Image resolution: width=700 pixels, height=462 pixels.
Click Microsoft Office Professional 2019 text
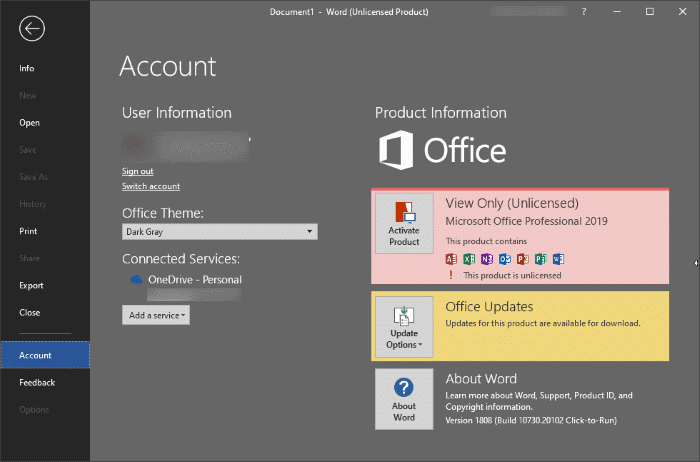pyautogui.click(x=526, y=221)
